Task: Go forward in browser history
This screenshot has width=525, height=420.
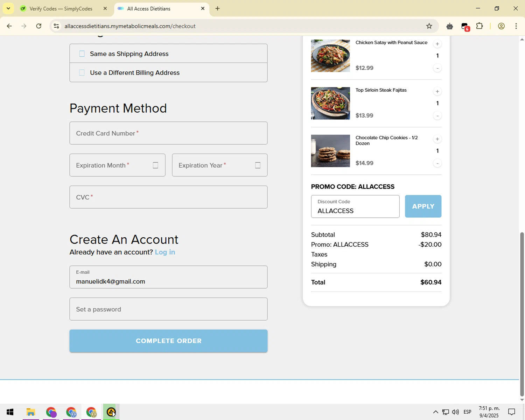Action: point(24,26)
